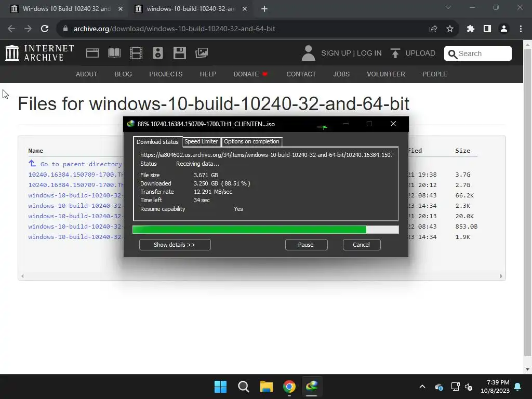
Task: Open the PEOPLE menu item
Action: tap(435, 74)
